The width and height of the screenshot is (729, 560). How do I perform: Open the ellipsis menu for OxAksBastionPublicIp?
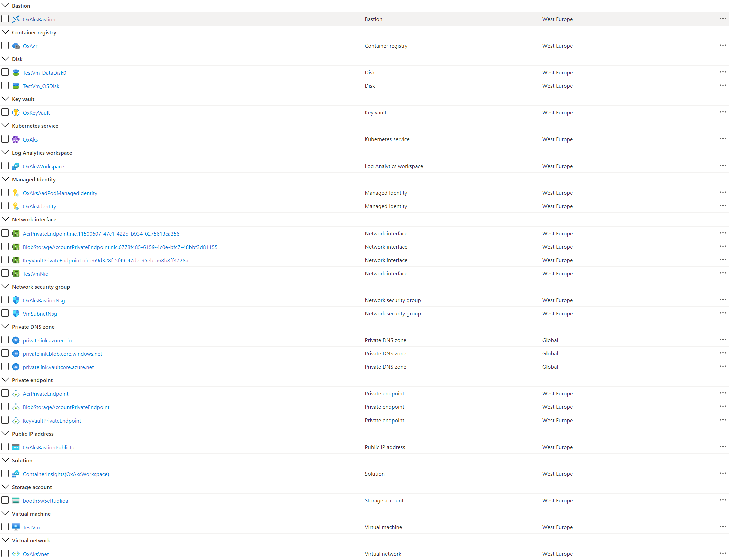coord(723,447)
